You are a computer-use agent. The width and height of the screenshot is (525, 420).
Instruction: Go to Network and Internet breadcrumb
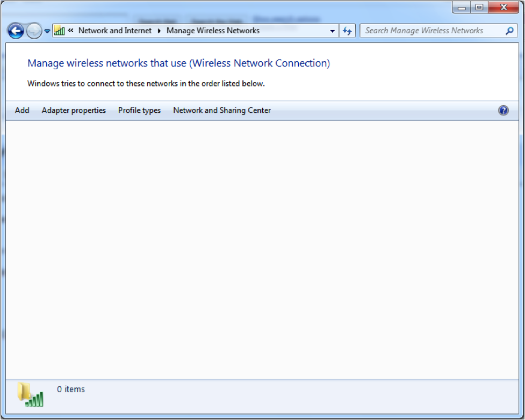(115, 31)
